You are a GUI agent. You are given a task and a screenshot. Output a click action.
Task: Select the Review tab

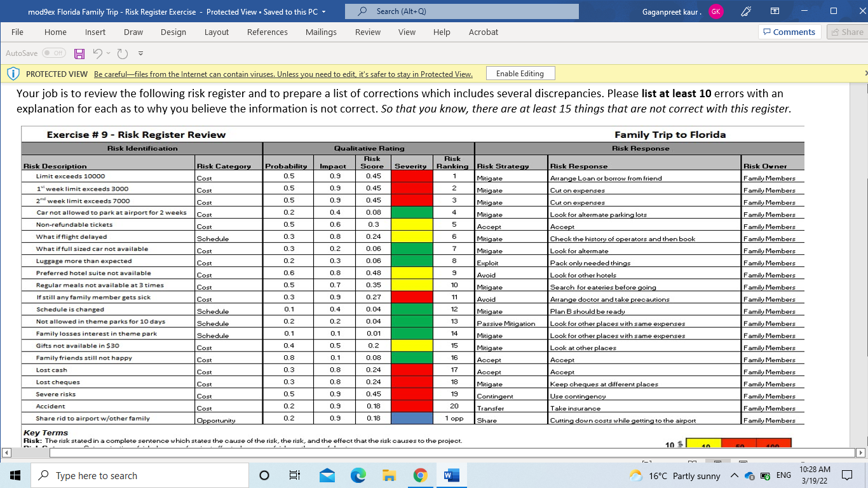tap(368, 32)
